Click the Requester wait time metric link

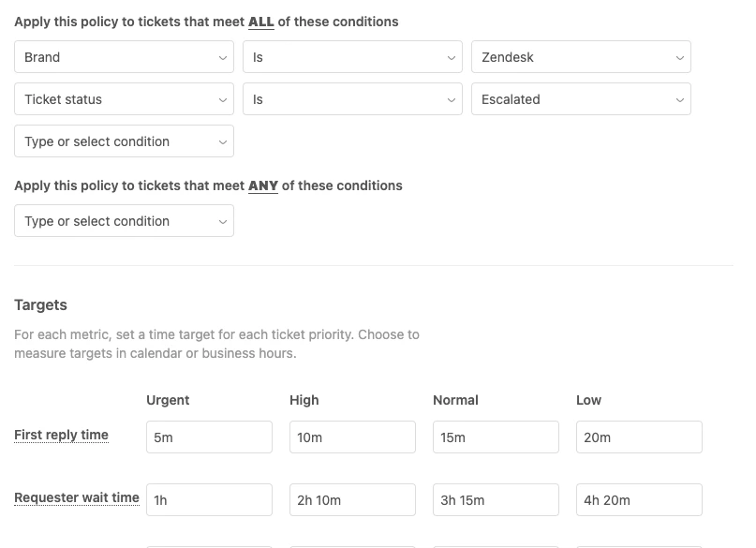77,498
